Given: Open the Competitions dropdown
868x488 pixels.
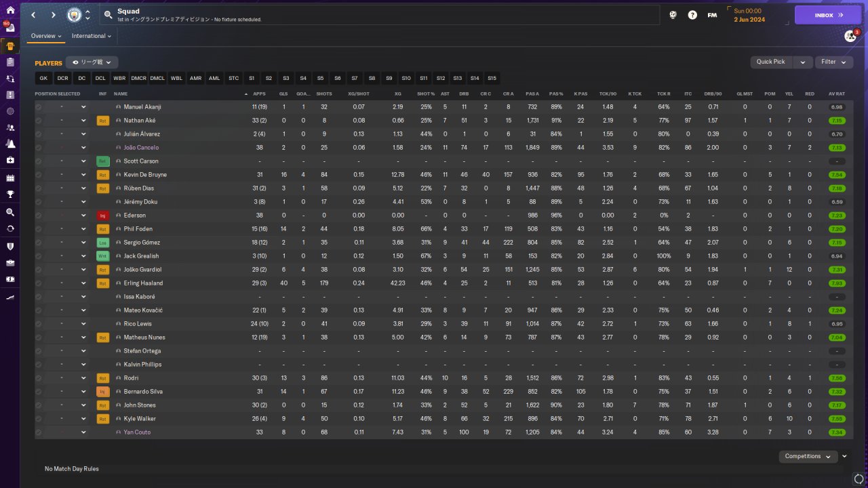Looking at the screenshot, I should click(808, 456).
